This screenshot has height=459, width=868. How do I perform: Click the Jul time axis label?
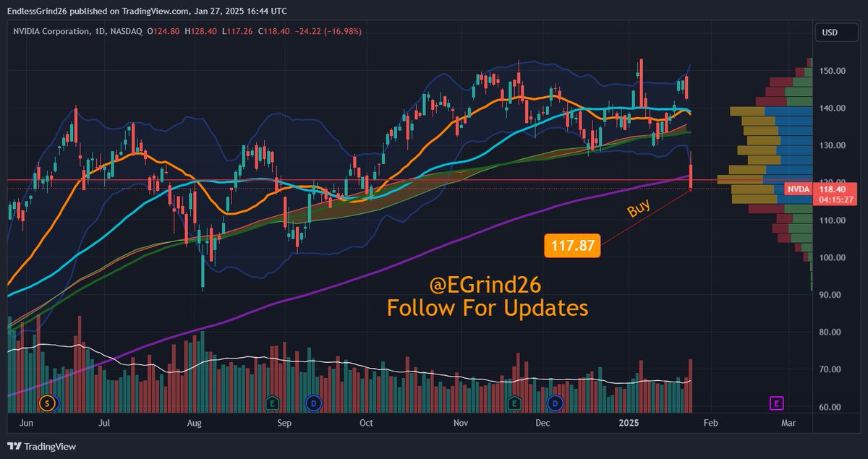point(104,423)
